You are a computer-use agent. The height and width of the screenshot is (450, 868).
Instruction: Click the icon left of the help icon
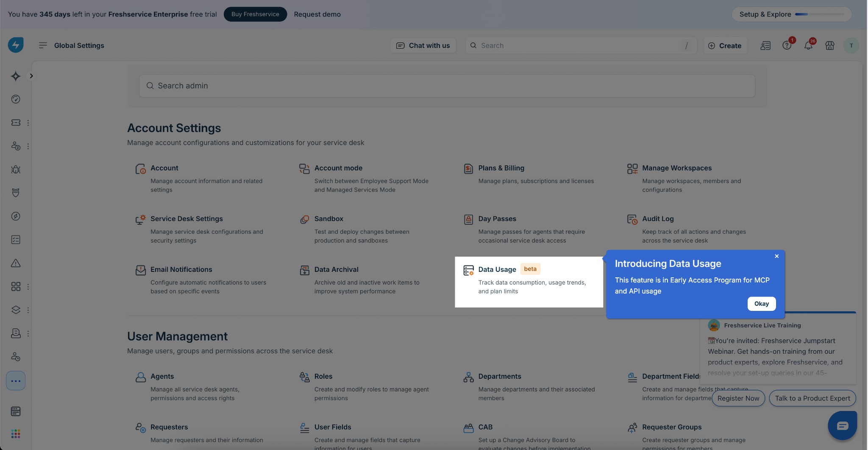pos(765,45)
